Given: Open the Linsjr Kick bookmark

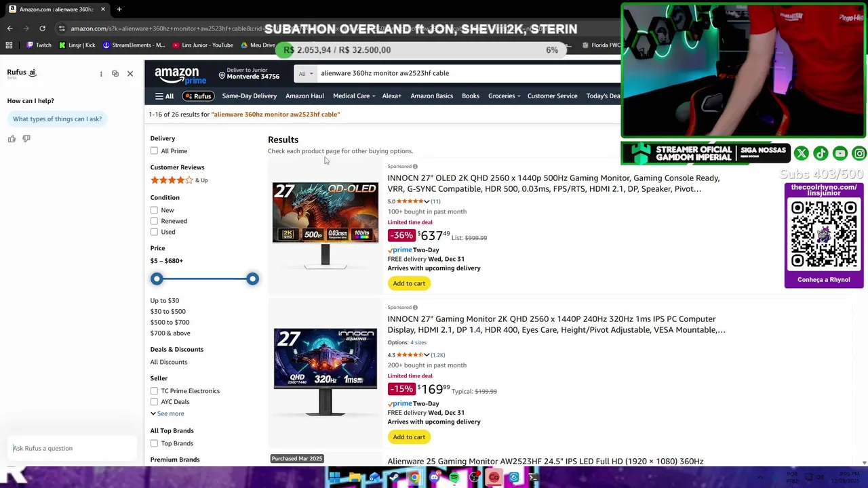Looking at the screenshot, I should (77, 45).
